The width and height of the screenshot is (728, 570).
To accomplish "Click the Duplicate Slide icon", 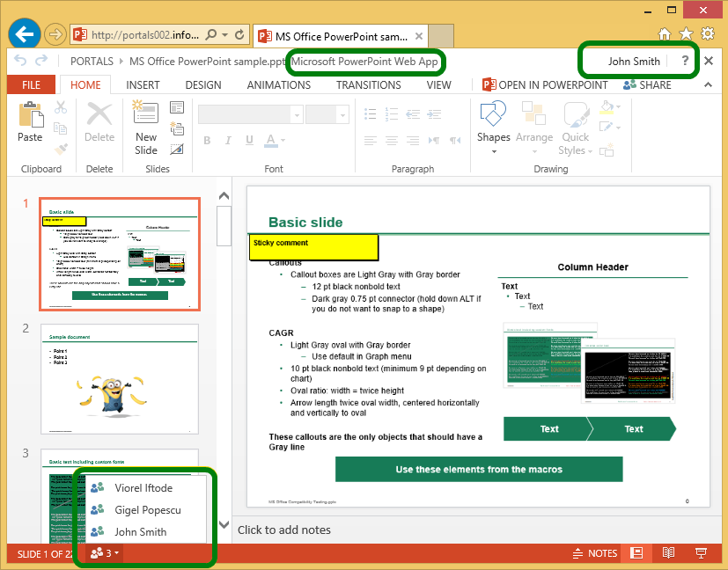I will pos(177,128).
